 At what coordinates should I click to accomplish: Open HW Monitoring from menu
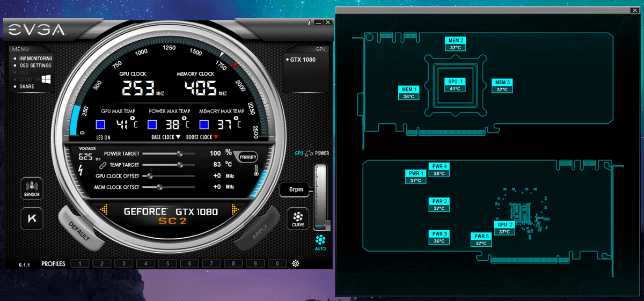(35, 58)
